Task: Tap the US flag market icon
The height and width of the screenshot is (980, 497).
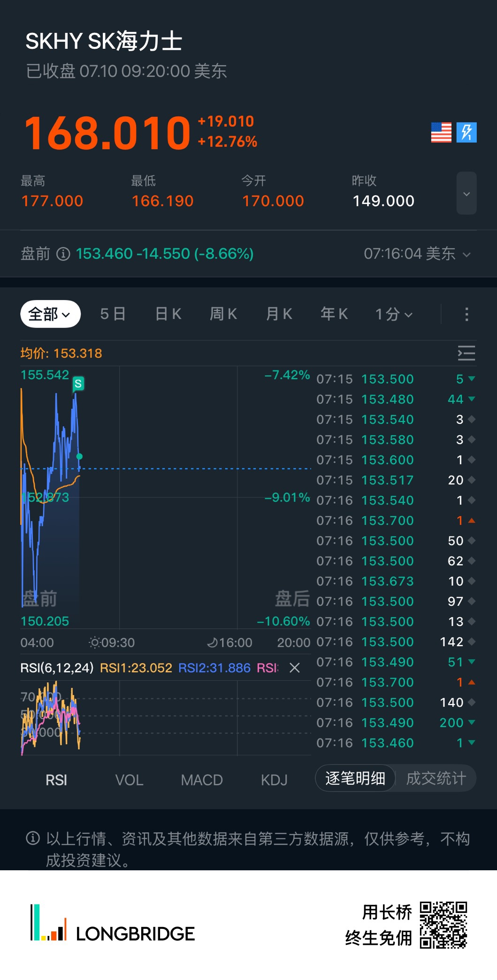Action: [x=441, y=132]
